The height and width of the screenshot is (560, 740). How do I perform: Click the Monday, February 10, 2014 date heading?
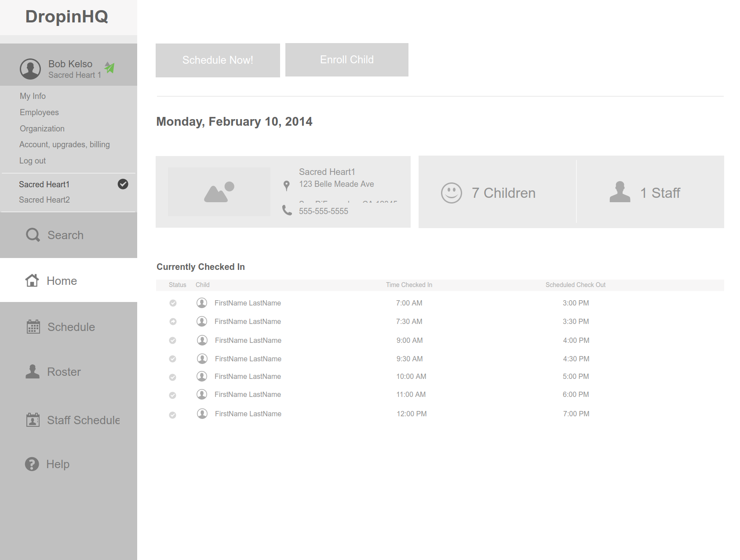(x=234, y=121)
